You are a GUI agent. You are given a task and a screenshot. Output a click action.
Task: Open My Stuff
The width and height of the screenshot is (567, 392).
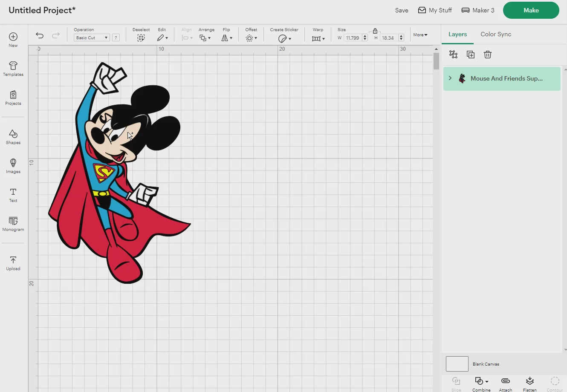(x=435, y=10)
